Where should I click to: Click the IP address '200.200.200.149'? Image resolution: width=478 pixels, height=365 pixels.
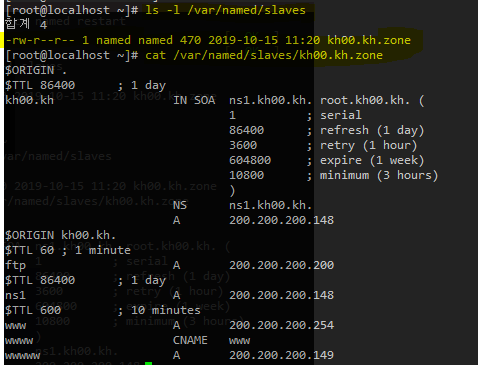(281, 355)
